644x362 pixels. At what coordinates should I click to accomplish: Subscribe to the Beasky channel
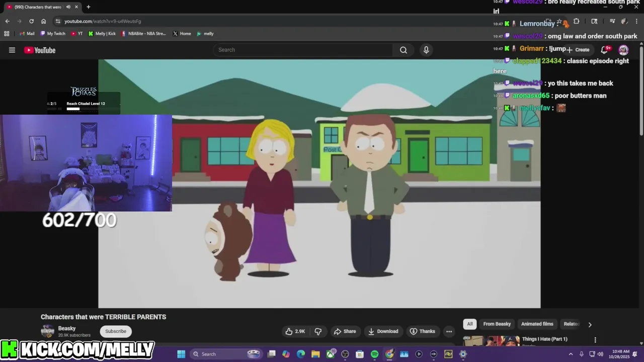coord(116,331)
